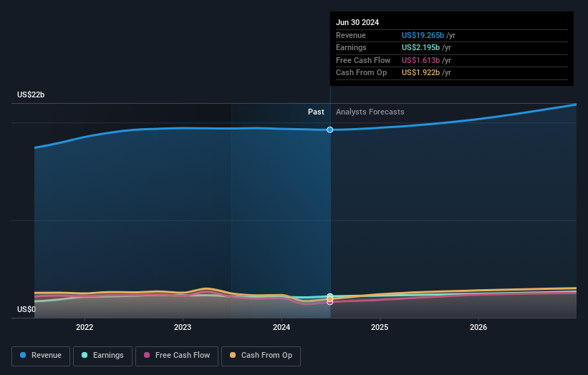Click the US$1.613b free cash flow value
This screenshot has width=588, height=375.
[x=420, y=60]
